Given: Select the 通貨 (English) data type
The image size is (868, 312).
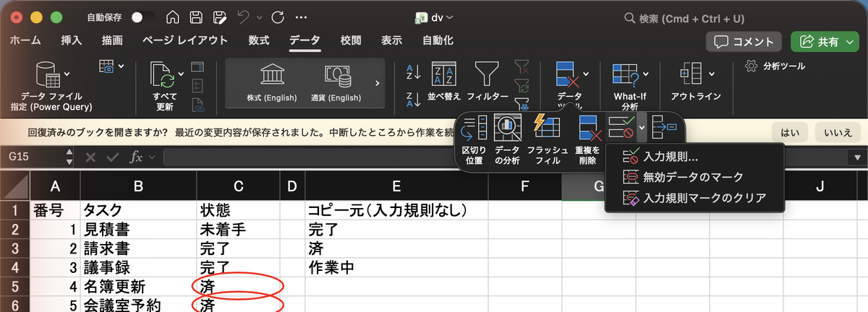Looking at the screenshot, I should click(336, 83).
